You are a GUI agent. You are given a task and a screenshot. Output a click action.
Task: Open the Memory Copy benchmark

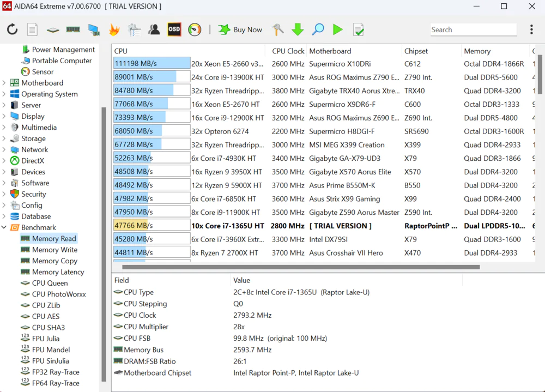(x=49, y=261)
